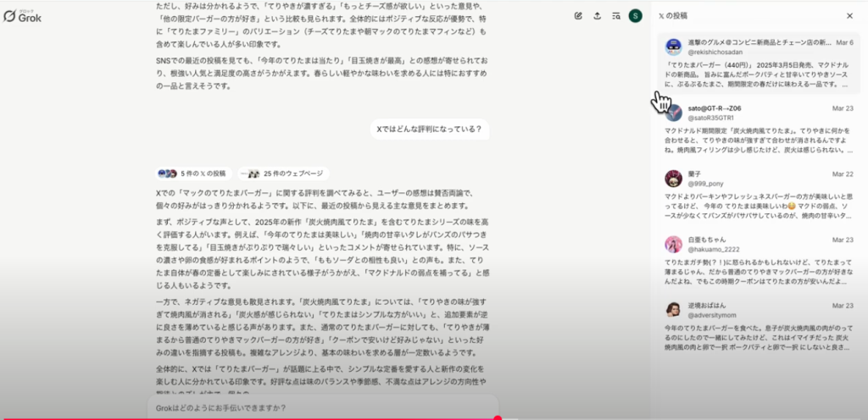
Task: Click user message Xではどんな評判になっている？
Action: 429,130
